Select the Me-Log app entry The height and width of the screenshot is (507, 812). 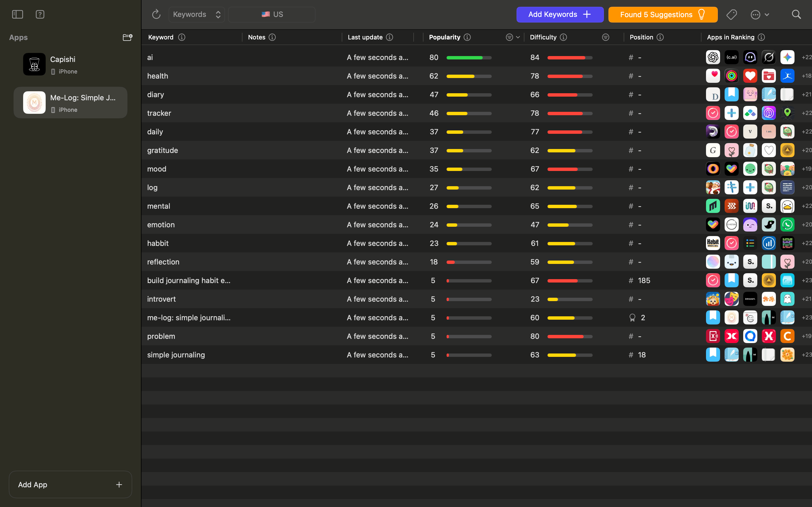click(x=70, y=102)
